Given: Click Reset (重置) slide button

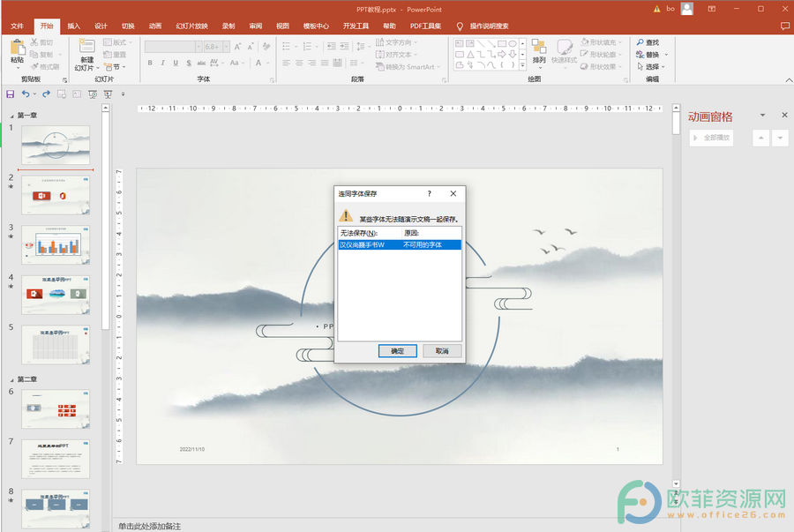Looking at the screenshot, I should click(x=116, y=55).
